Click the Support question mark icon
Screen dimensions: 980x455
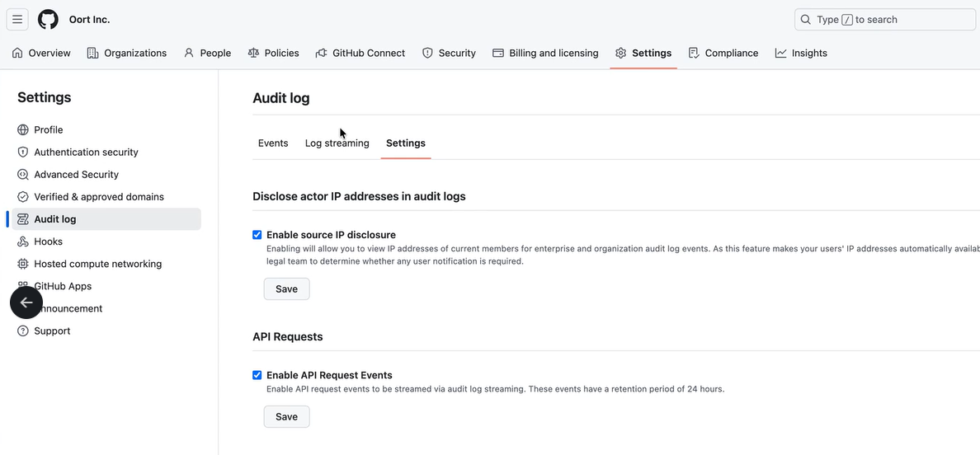point(23,331)
